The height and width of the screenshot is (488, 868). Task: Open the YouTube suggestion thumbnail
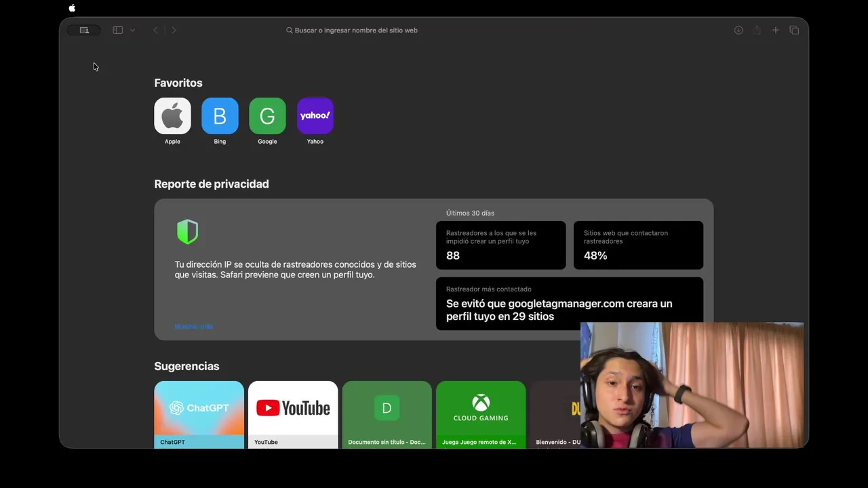(x=293, y=414)
